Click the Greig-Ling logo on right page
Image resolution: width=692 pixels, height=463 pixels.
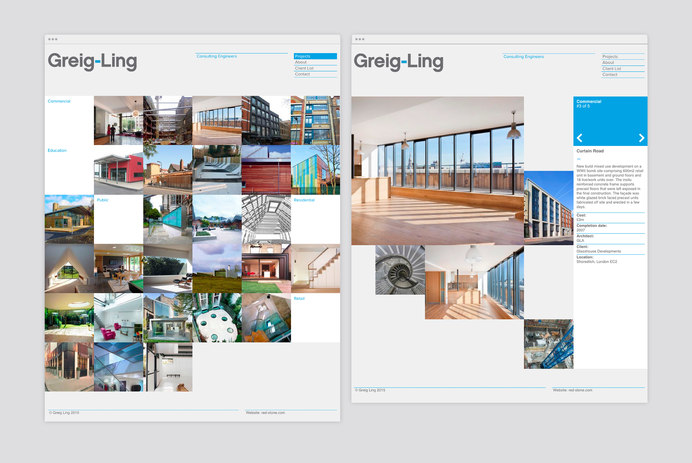coord(399,62)
